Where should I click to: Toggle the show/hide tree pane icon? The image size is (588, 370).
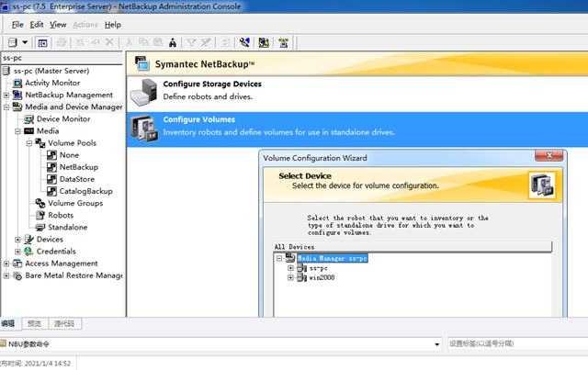43,43
